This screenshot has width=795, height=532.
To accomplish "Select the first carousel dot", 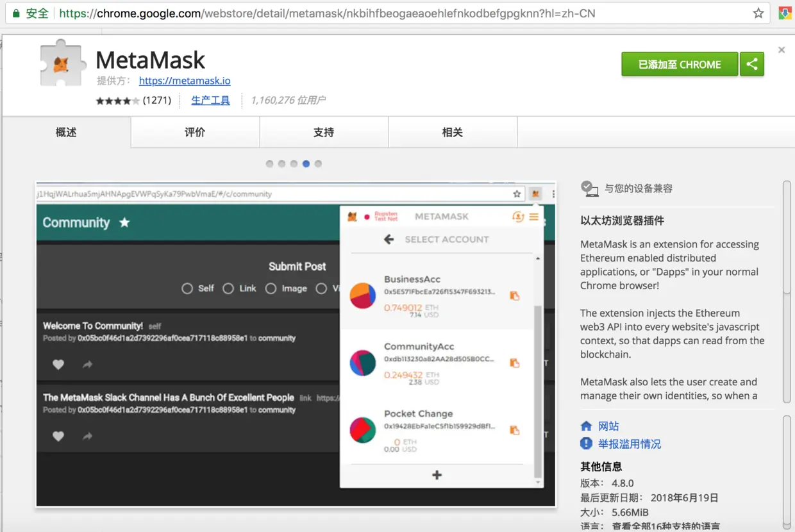I will 269,164.
